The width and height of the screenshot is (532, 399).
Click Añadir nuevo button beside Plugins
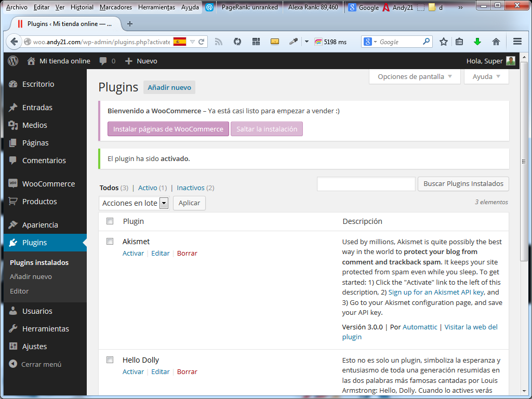pyautogui.click(x=169, y=87)
